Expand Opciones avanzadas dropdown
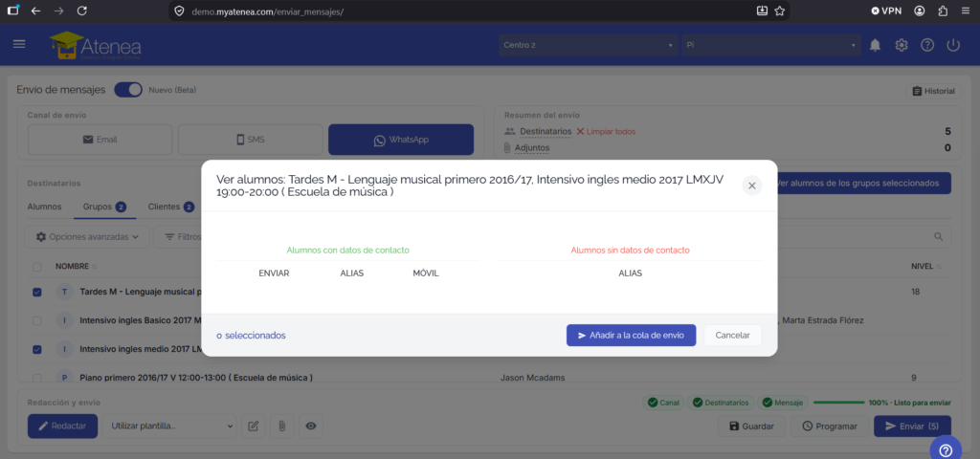Screen dimensions: 980x459 point(87,237)
